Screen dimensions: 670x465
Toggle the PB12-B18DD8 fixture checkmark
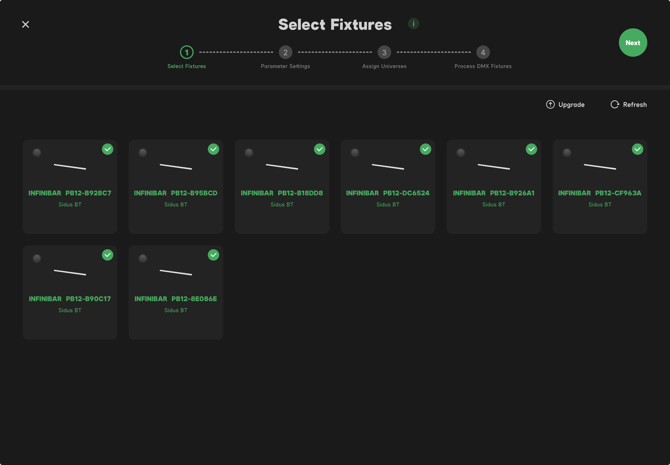tap(319, 149)
